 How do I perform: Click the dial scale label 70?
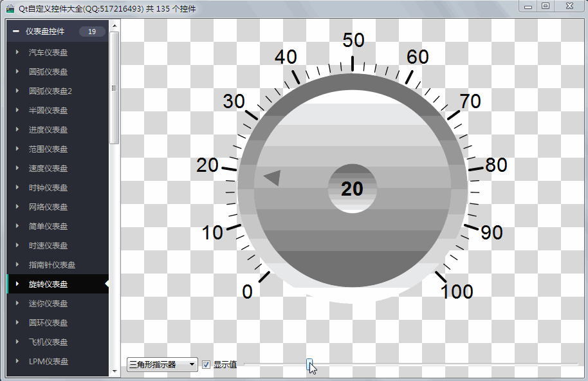tap(470, 101)
